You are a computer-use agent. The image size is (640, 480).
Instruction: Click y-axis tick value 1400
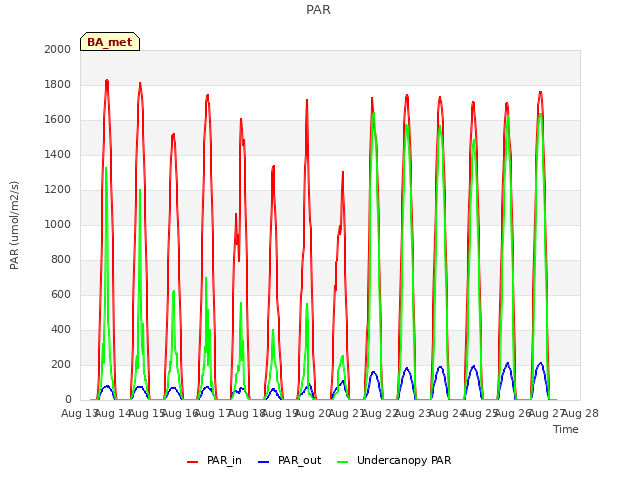[58, 154]
